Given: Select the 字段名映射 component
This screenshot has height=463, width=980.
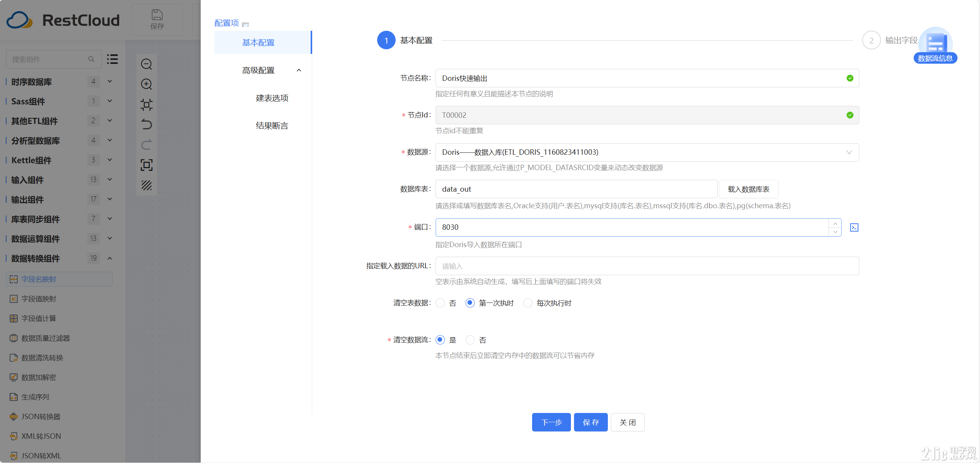Looking at the screenshot, I should (59, 279).
